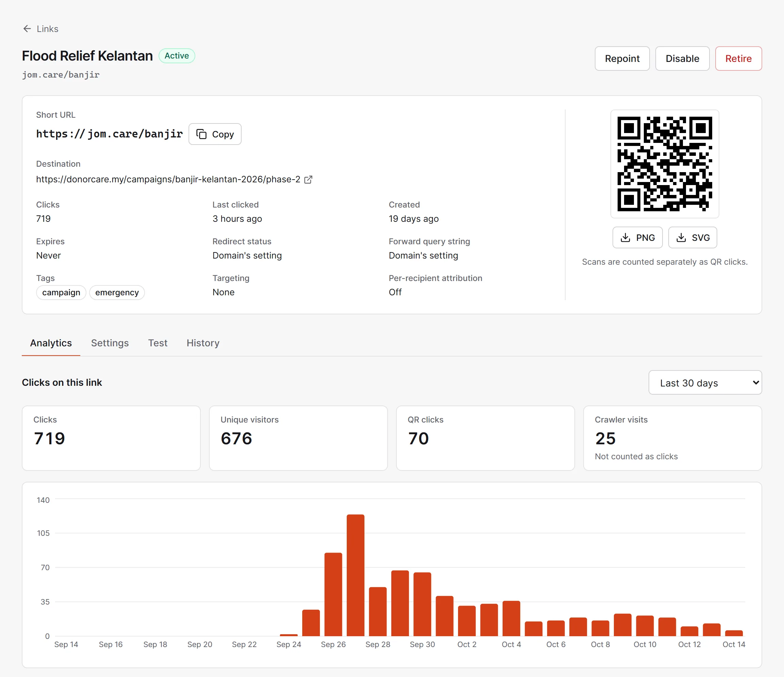Click the Active status badge

pyautogui.click(x=177, y=55)
